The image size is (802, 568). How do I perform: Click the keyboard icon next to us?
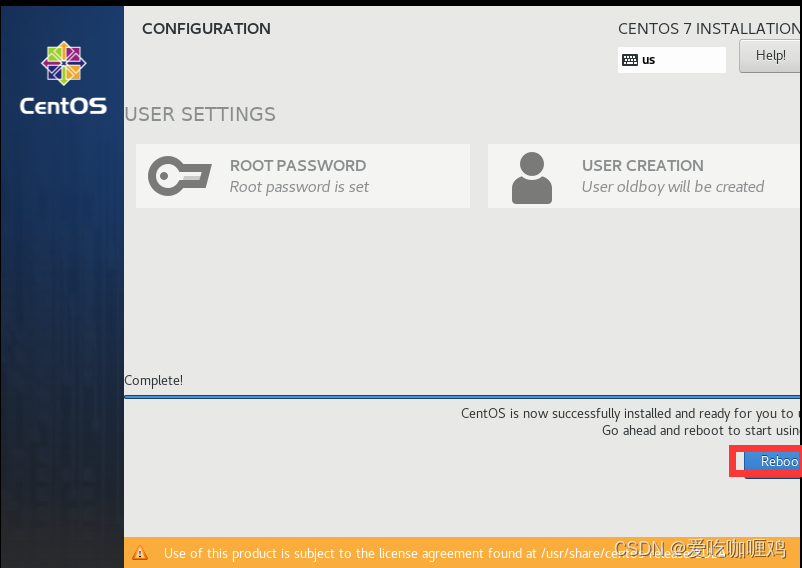click(x=630, y=60)
